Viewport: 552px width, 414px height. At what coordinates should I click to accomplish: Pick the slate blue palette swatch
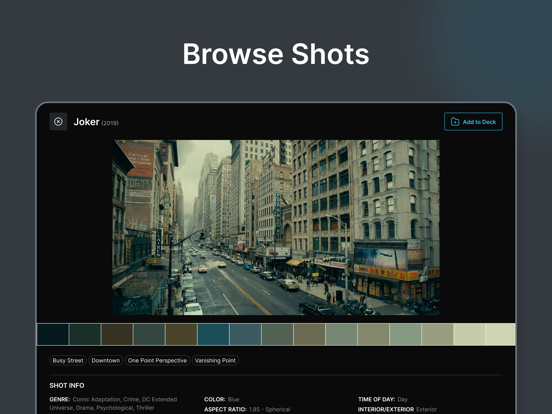point(245,334)
